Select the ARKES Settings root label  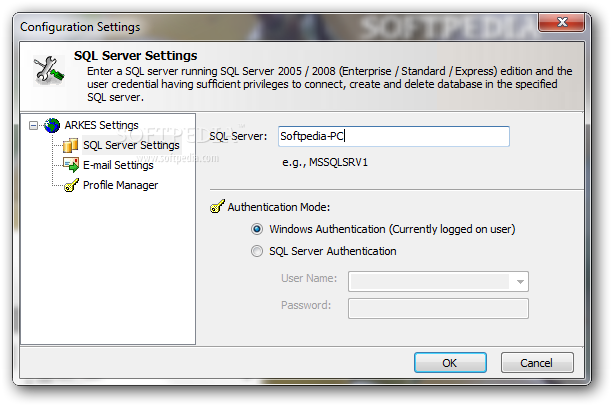(101, 125)
